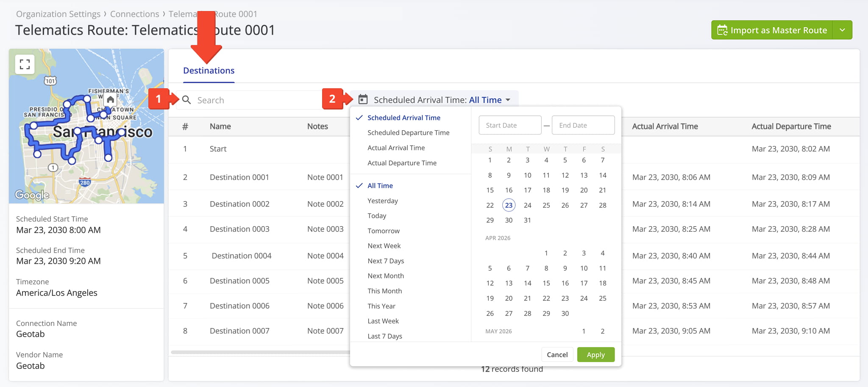Cancel the date filter popup
Screen dimensions: 868x387
[557, 355]
